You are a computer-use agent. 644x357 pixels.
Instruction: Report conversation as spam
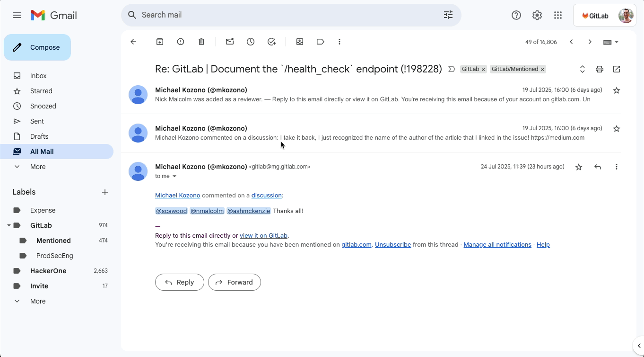181,42
